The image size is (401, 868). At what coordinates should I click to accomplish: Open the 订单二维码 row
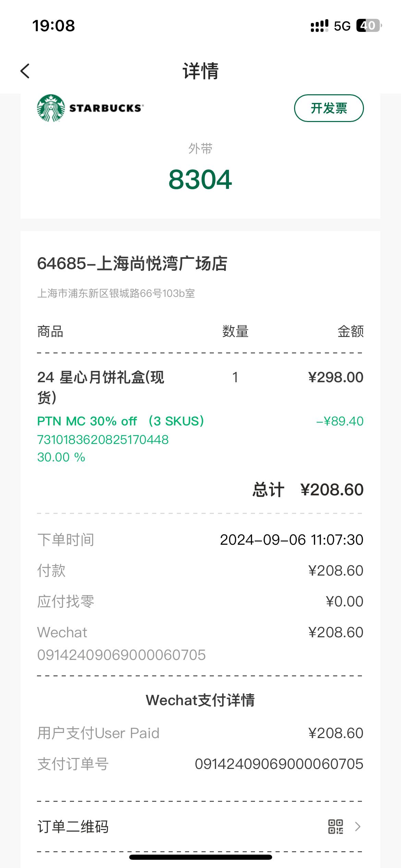click(x=200, y=827)
